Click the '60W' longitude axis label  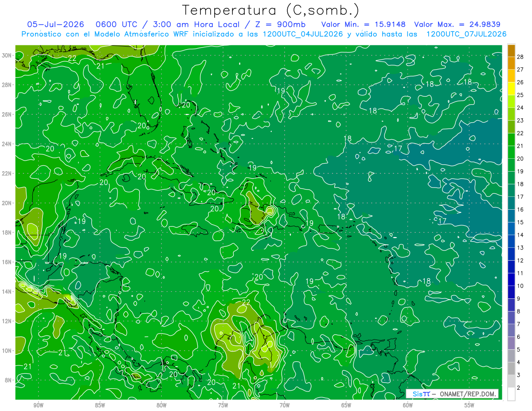408,406
